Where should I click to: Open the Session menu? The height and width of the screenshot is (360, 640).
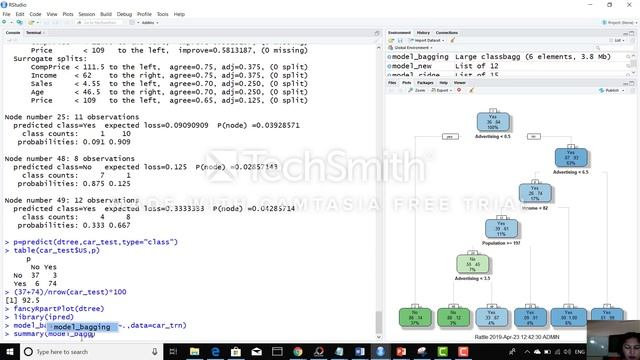click(x=87, y=14)
